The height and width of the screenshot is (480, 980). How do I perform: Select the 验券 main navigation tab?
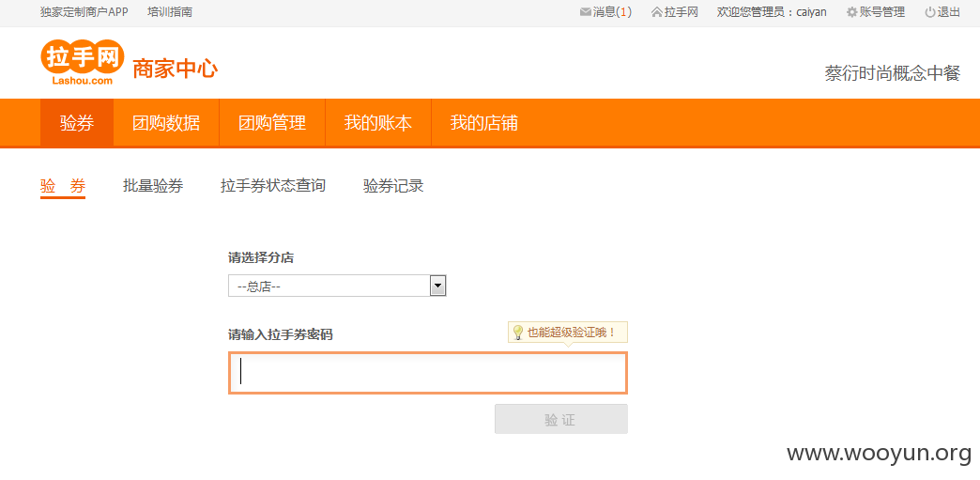coord(77,123)
